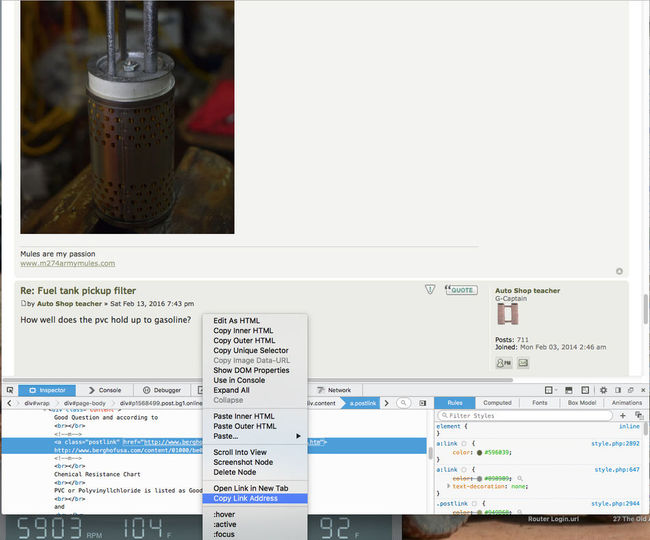Click the QUOTE button on the post

[x=461, y=290]
